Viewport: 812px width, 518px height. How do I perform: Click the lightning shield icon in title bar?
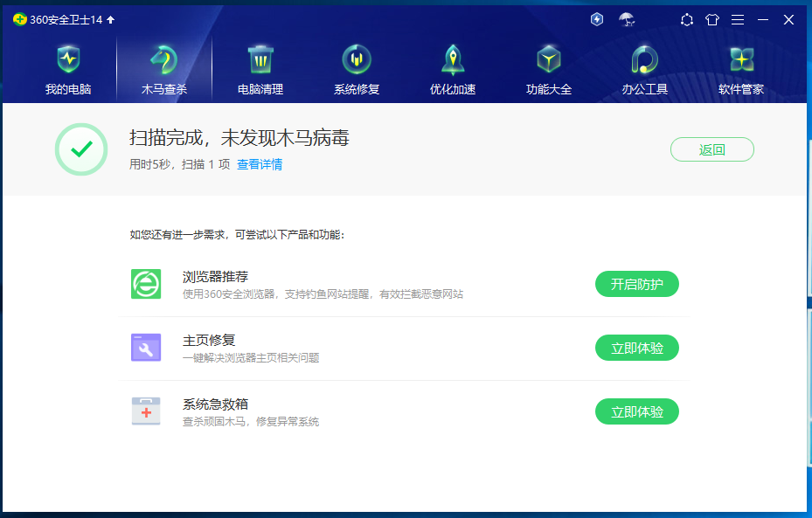coord(597,20)
